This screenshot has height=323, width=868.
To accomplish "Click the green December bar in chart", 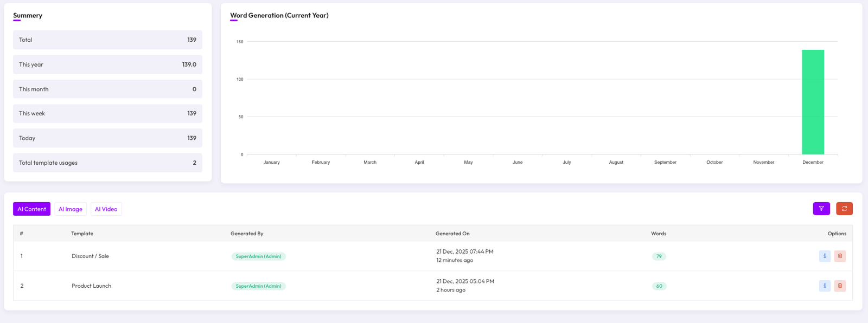I will 813,102.
